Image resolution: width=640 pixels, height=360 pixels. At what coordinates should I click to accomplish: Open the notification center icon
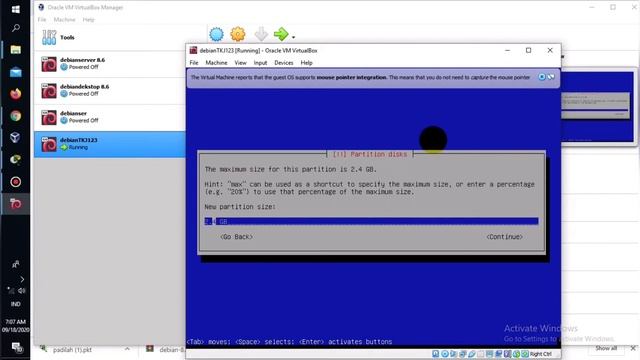[16, 347]
